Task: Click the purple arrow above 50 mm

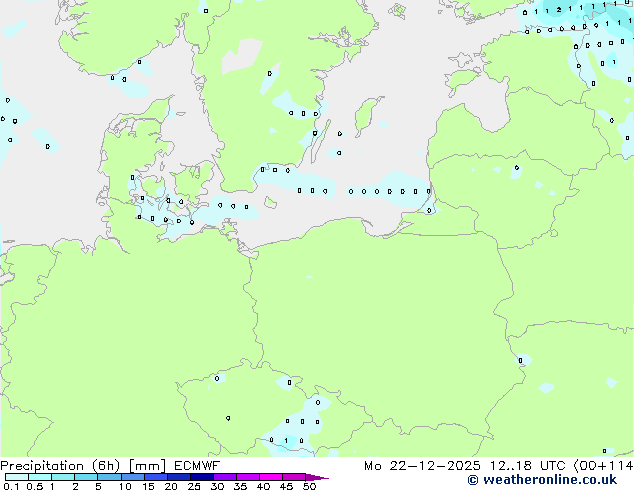Action: [x=317, y=477]
